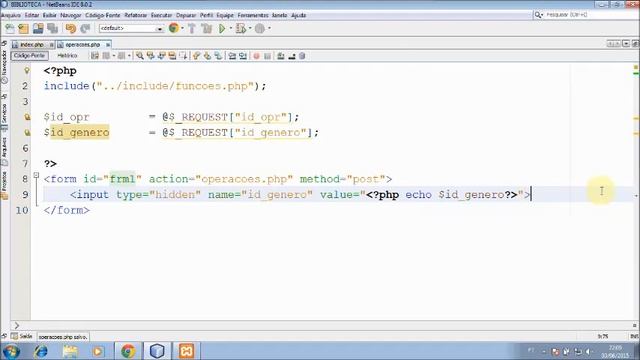Open the Ferramentas menu
The height and width of the screenshot is (360, 640).
253,15
